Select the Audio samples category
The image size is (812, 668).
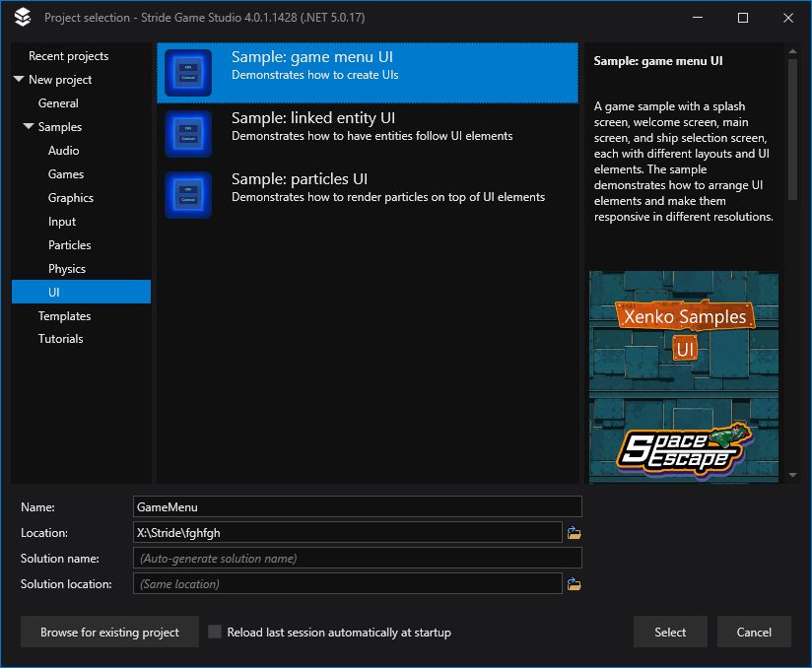point(64,151)
